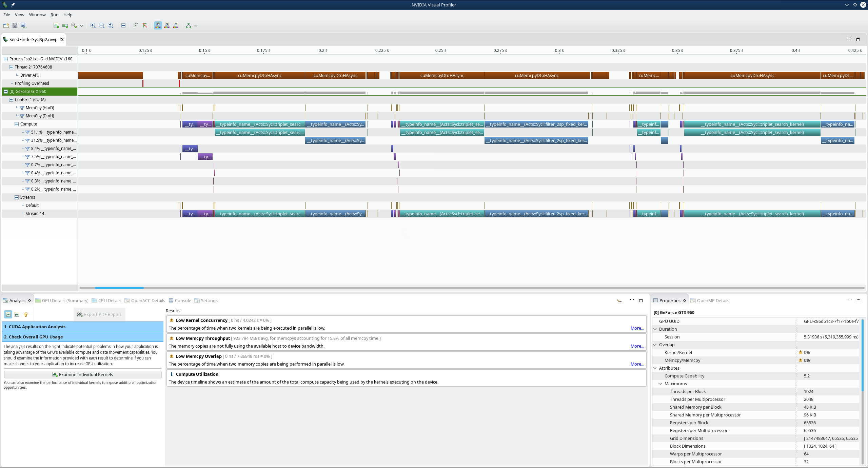Click the yellow up arrow analysis icon
The height and width of the screenshot is (468, 868).
26,314
